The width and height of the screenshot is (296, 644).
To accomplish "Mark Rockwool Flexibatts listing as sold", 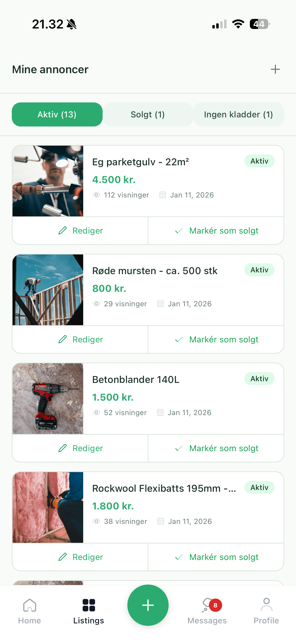I will coord(216,557).
